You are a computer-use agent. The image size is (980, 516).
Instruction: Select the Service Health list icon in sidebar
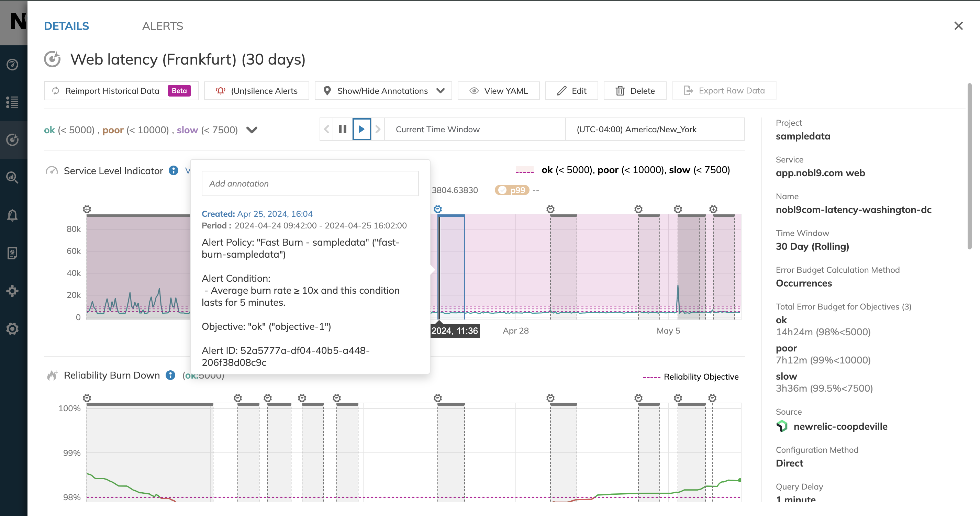13,102
